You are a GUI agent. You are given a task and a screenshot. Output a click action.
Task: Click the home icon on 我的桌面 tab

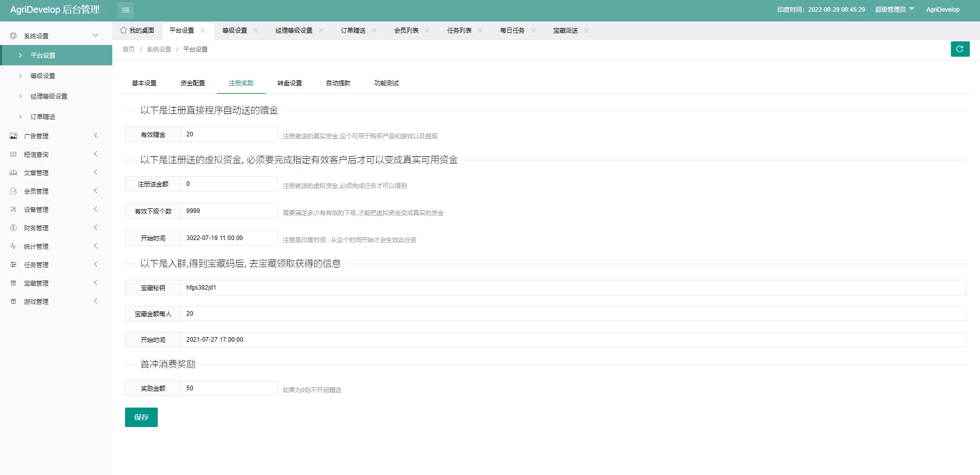(124, 30)
